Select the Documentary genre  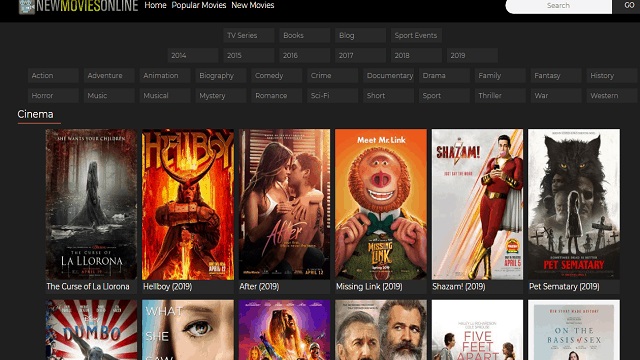point(388,76)
